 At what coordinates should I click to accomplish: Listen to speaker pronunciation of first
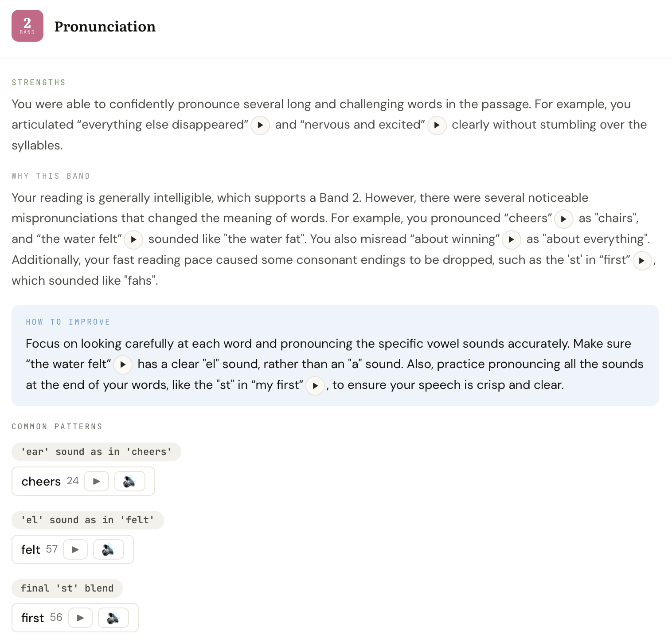coord(113,618)
